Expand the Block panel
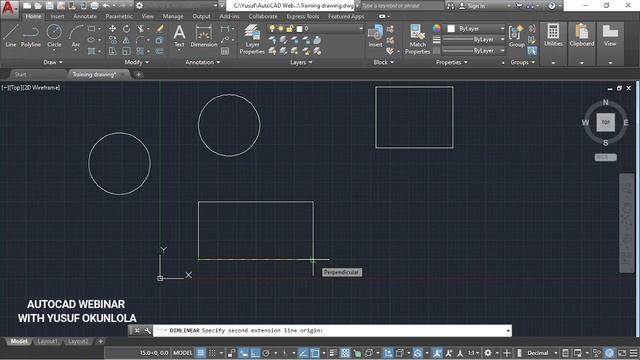Viewport: 640px width, 360px height. [384, 62]
